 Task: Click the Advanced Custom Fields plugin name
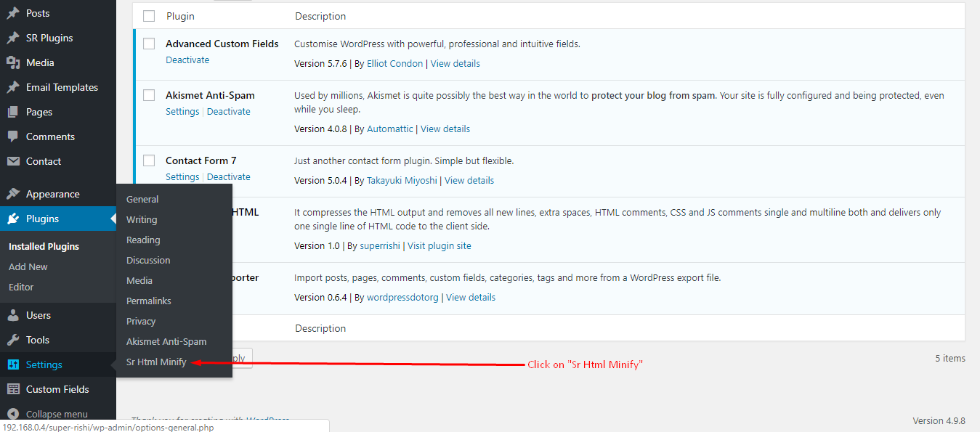point(222,44)
